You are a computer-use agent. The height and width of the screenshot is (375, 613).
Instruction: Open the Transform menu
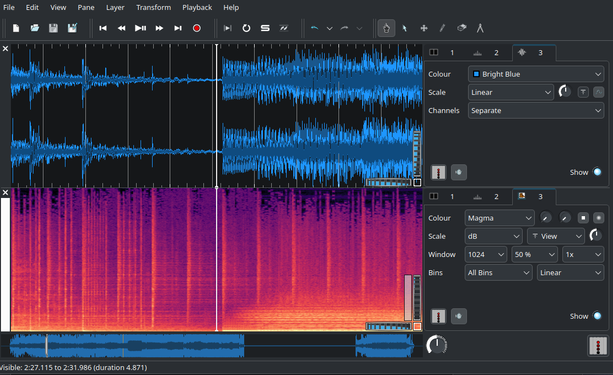coord(154,7)
